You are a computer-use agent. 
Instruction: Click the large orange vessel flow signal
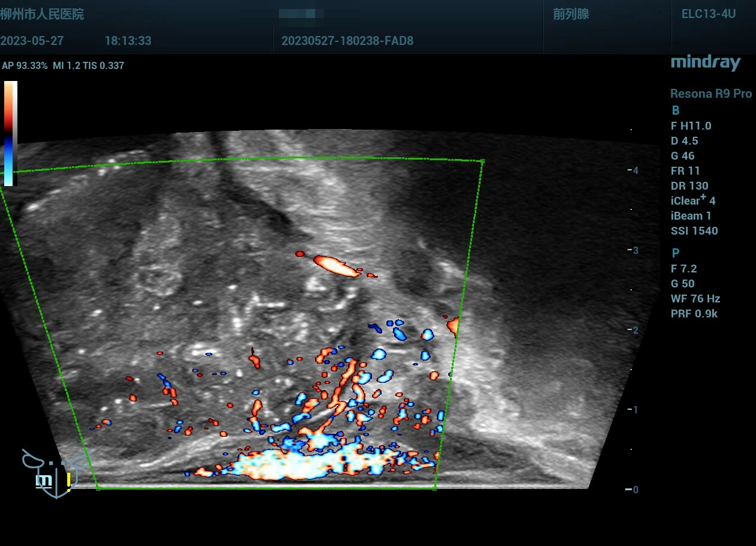coord(337,266)
